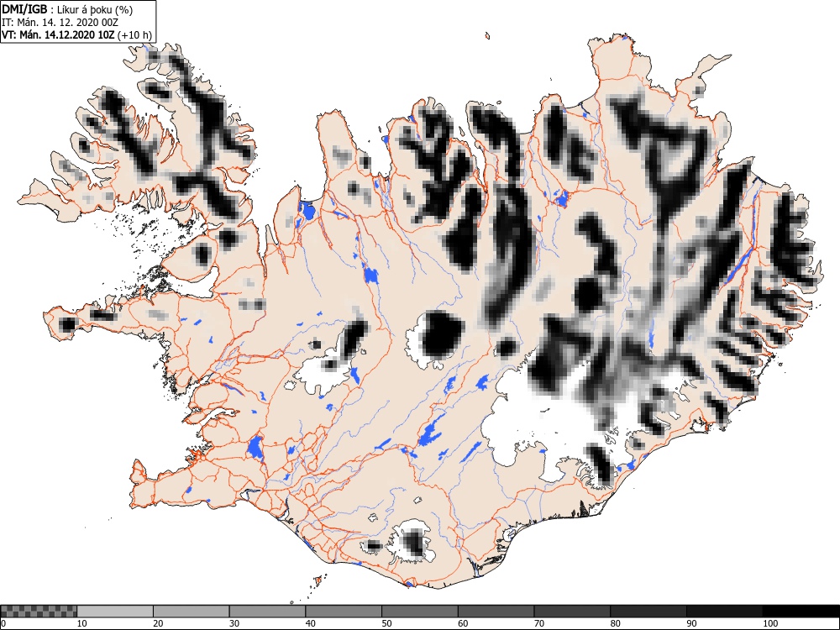Click the legend label "20"
Screen dimensions: 840x630
pyautogui.click(x=158, y=623)
